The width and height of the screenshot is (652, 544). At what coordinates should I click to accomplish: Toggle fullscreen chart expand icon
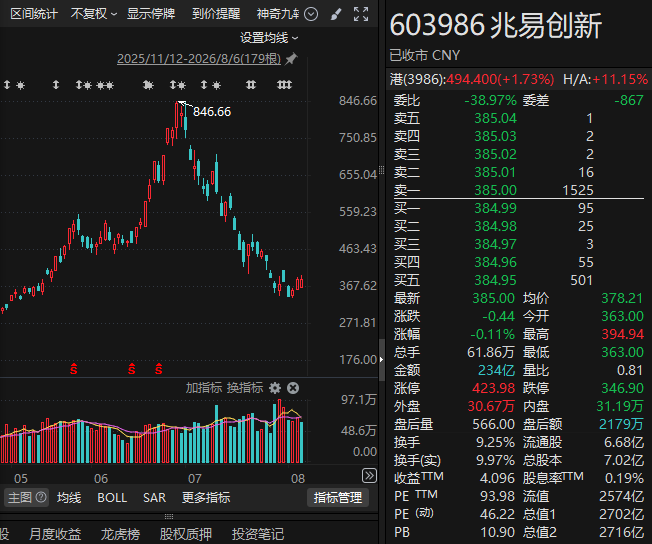pos(361,14)
